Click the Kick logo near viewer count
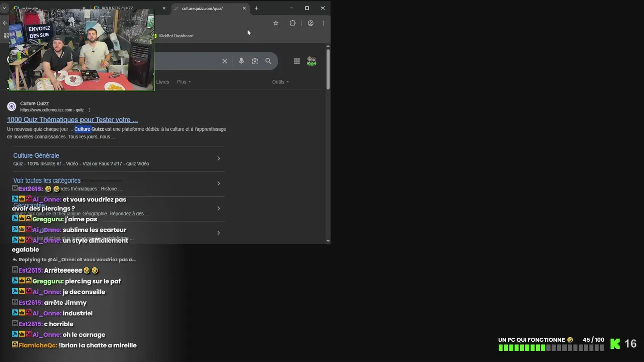The image size is (644, 362). tap(615, 344)
